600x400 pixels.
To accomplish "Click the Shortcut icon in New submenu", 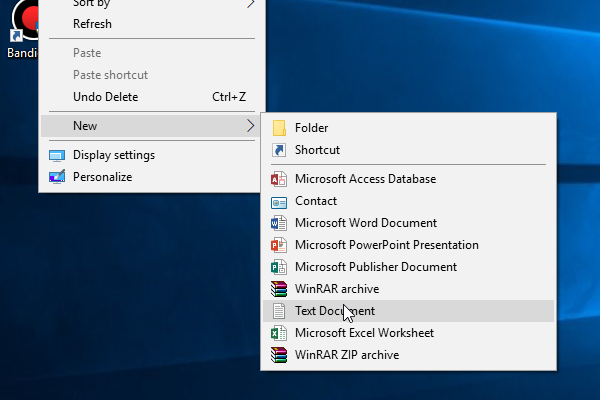I will click(x=279, y=150).
